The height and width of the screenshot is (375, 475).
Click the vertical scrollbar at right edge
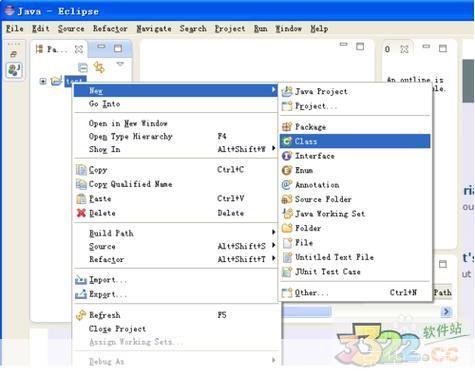(x=468, y=81)
